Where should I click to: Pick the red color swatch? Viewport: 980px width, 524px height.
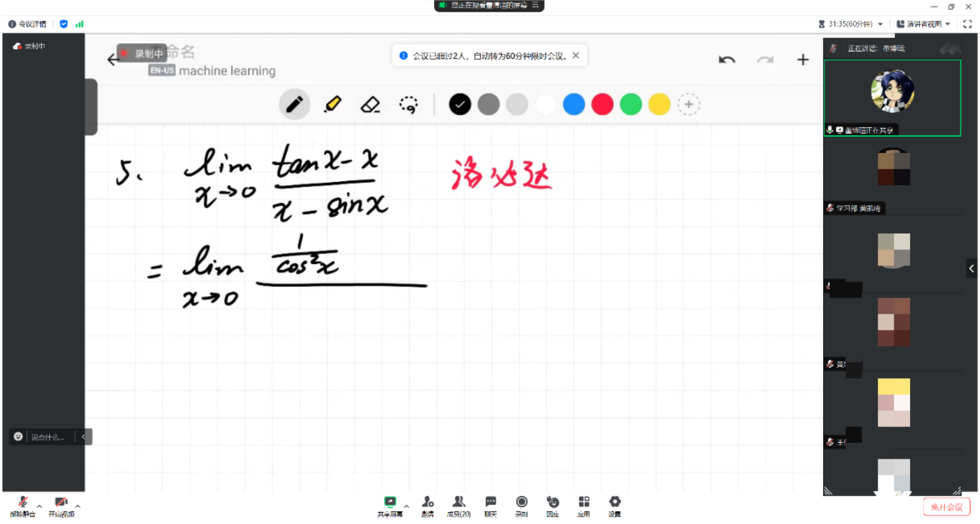pos(602,105)
